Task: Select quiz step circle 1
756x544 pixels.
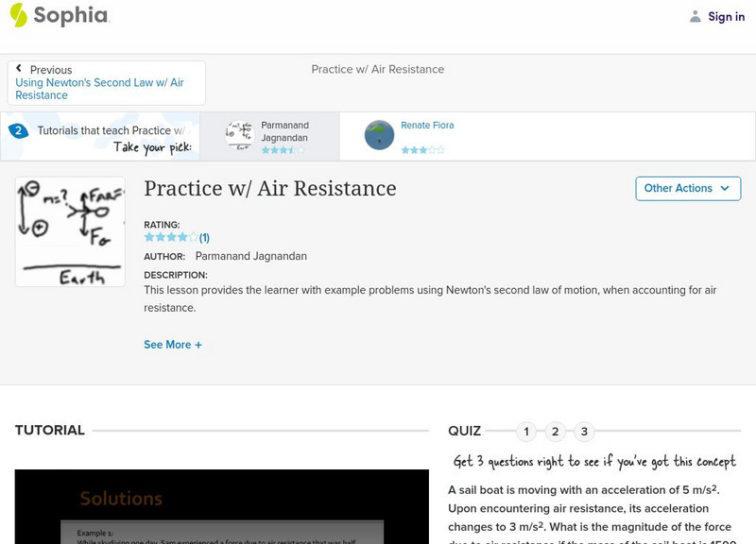Action: click(x=526, y=430)
